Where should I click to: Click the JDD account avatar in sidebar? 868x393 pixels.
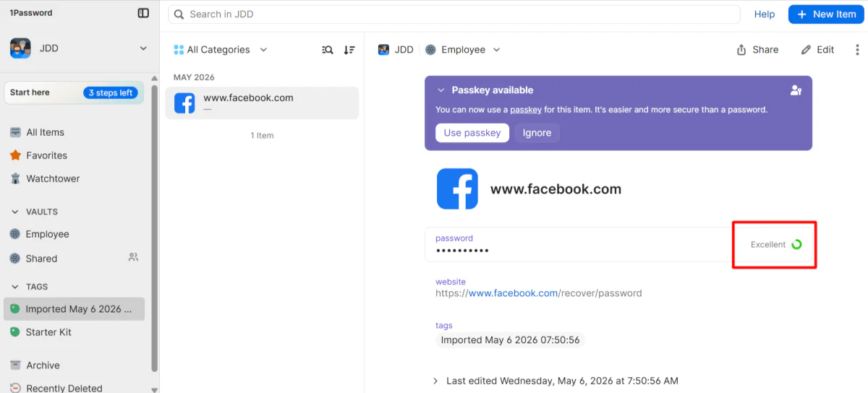(x=20, y=48)
